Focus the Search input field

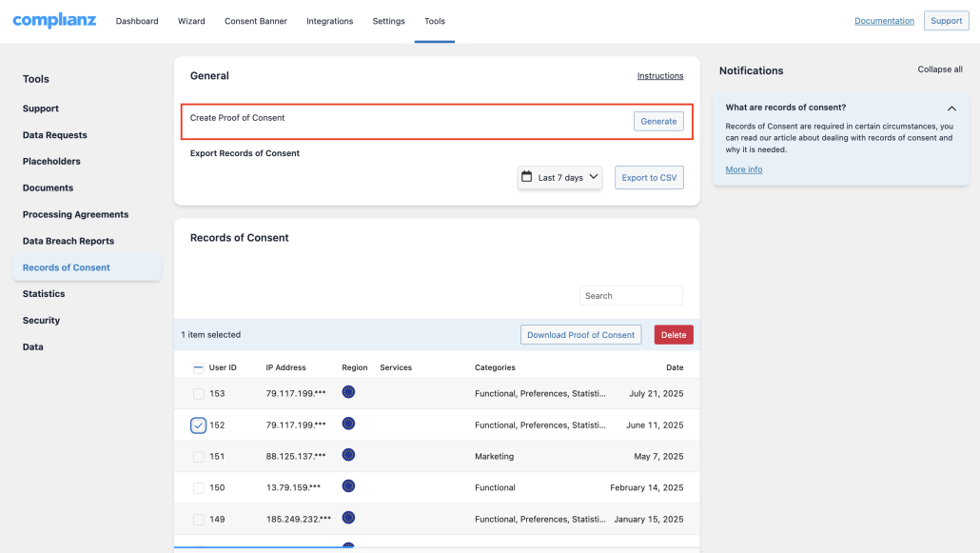[631, 296]
